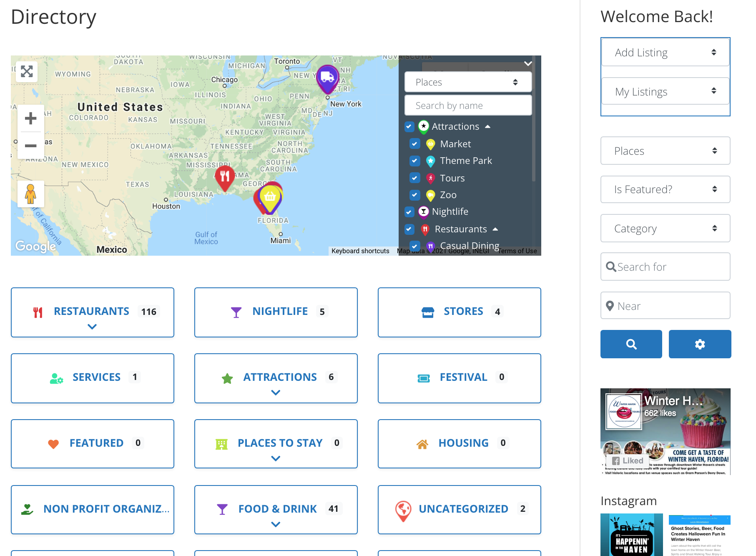This screenshot has width=756, height=556.
Task: Zoom in on the map
Action: point(30,119)
